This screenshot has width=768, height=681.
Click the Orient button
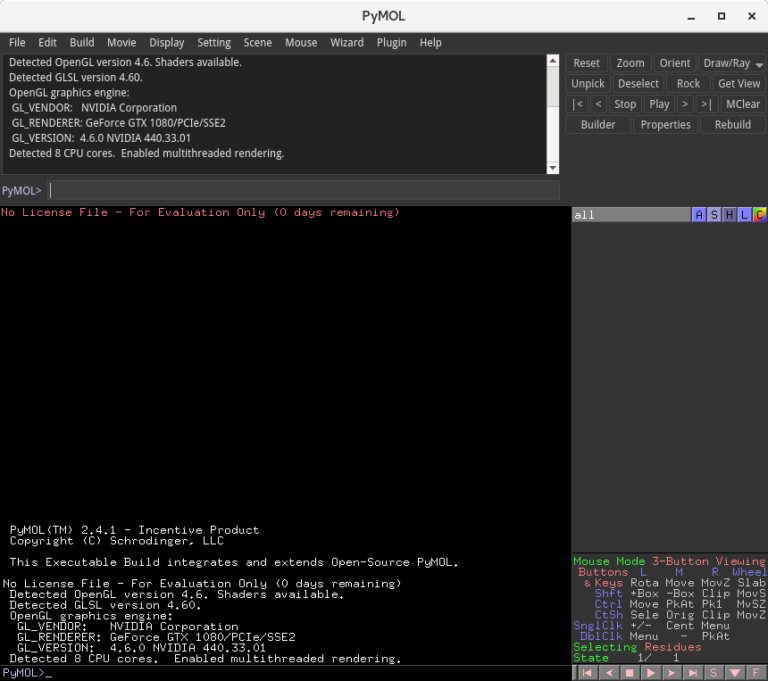coord(675,63)
